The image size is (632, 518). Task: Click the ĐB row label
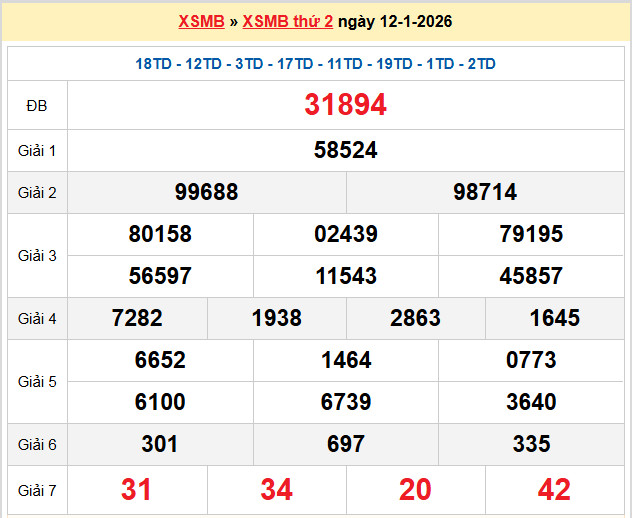coord(37,105)
